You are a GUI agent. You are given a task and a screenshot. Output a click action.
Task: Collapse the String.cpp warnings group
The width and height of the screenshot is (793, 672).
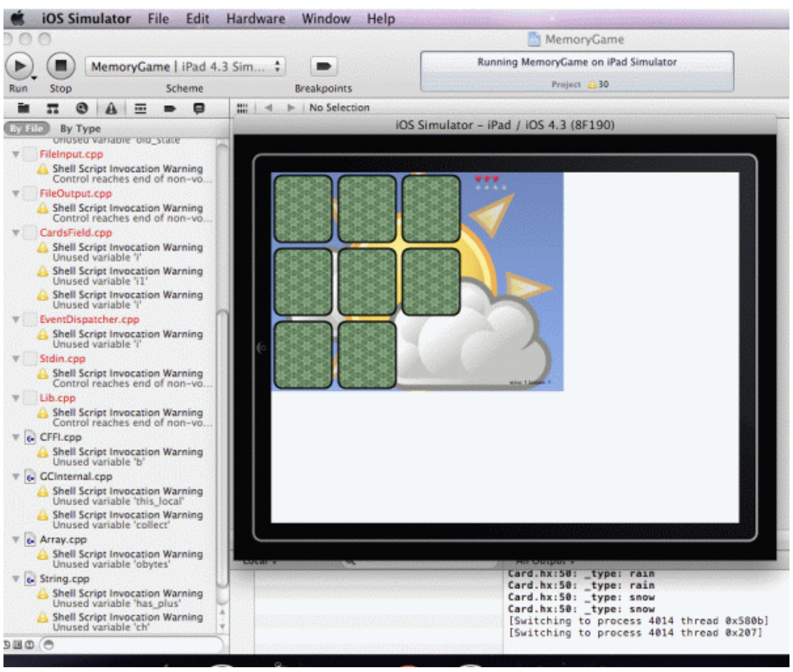tap(17, 579)
